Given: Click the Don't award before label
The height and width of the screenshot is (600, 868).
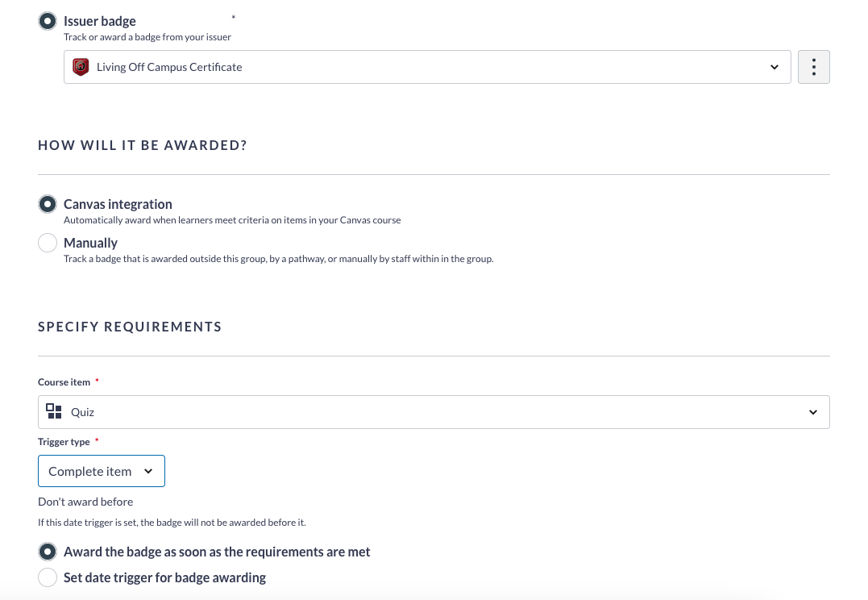Looking at the screenshot, I should point(85,501).
